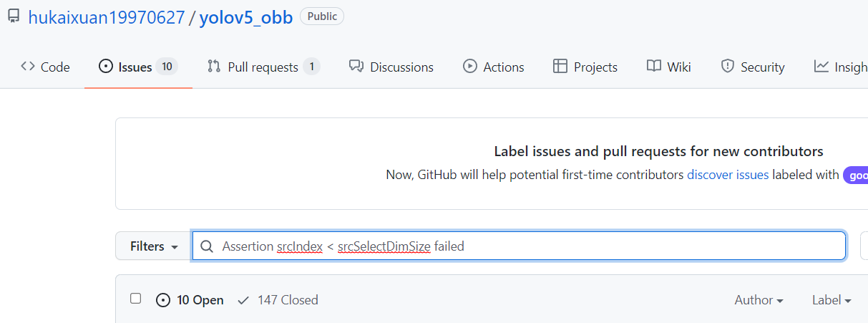Open hukaixuan19970627 user profile link
This screenshot has height=323, width=868.
[106, 17]
